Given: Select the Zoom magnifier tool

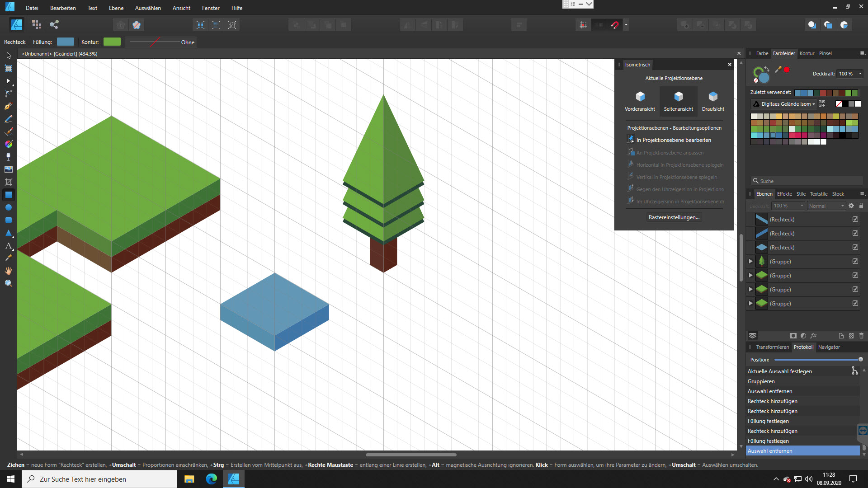Looking at the screenshot, I should pyautogui.click(x=8, y=283).
